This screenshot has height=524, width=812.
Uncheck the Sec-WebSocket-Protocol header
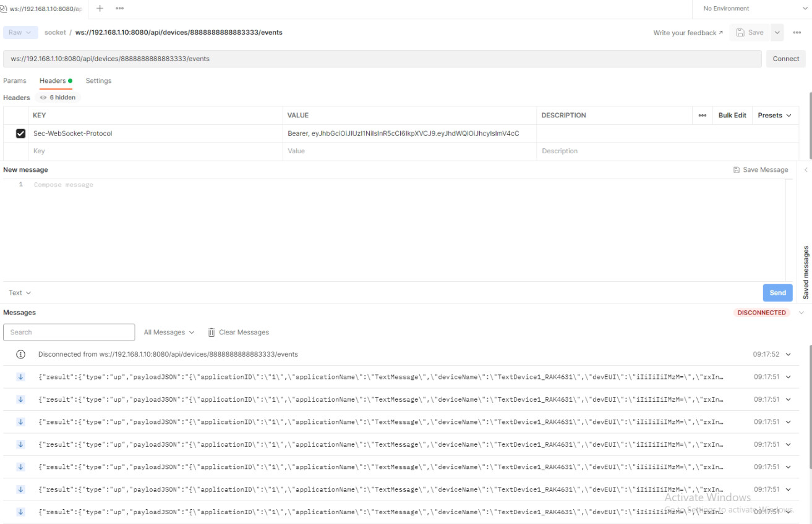(20, 133)
